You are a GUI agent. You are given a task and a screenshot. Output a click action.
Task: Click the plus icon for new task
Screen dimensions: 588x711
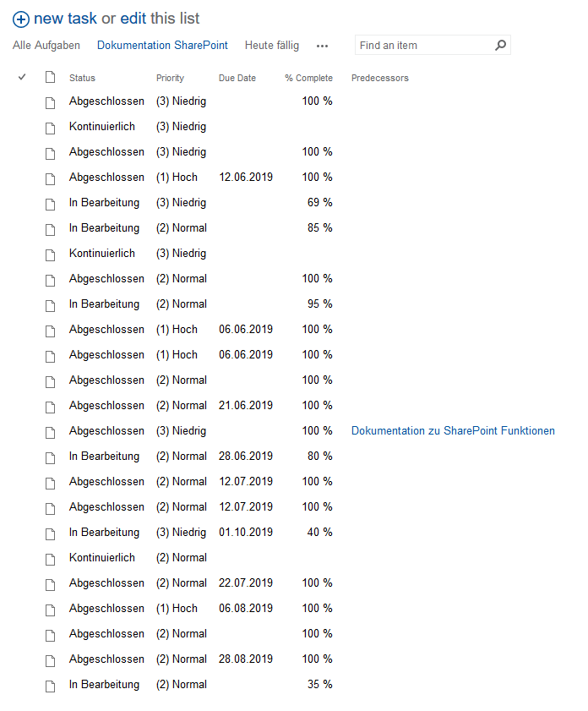[21, 19]
